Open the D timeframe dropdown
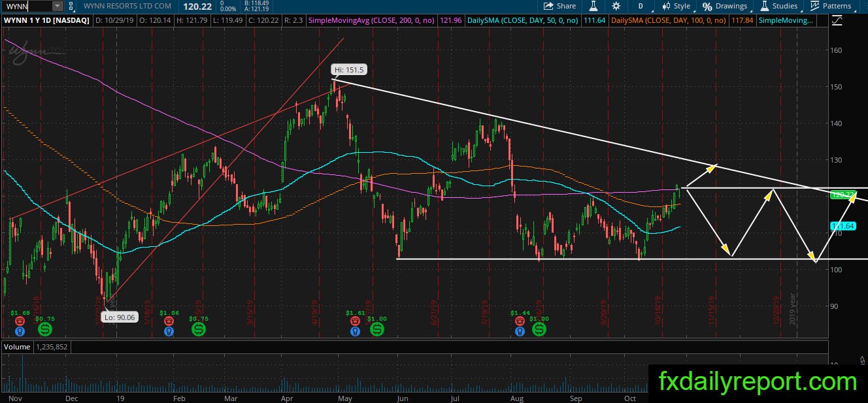The width and height of the screenshot is (868, 403). [640, 6]
